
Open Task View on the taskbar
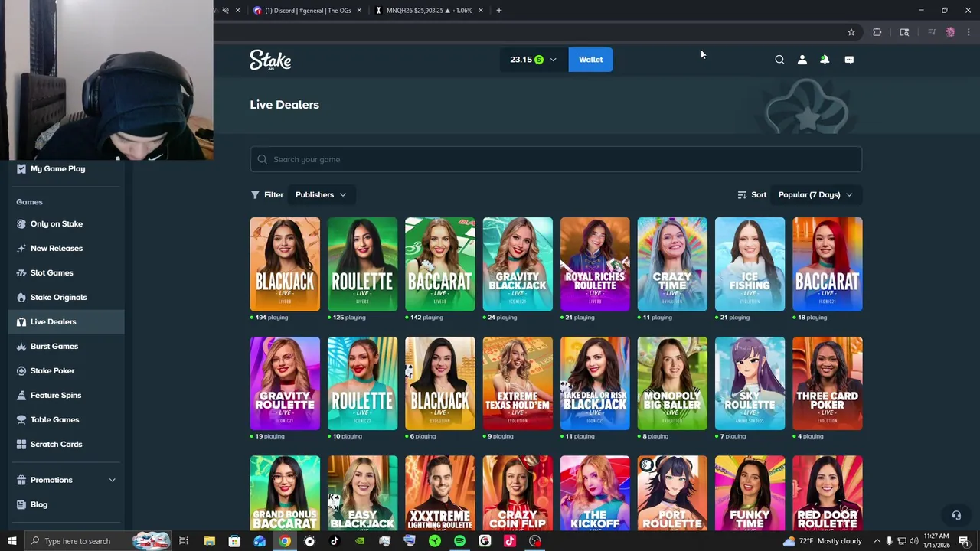184,541
